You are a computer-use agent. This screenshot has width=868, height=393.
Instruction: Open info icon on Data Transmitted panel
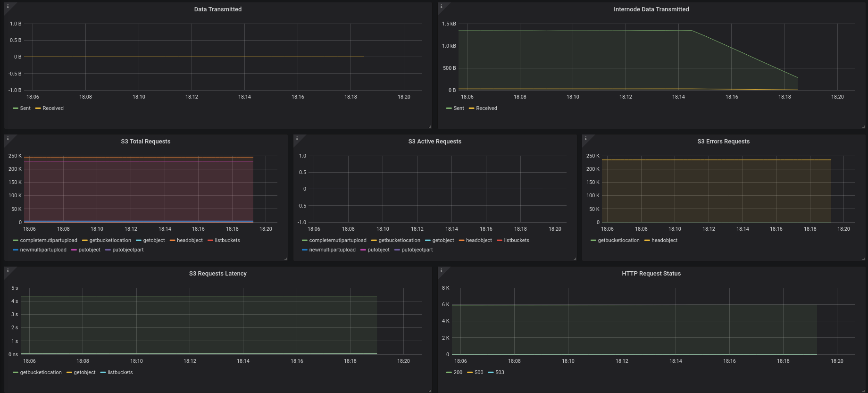coord(8,6)
